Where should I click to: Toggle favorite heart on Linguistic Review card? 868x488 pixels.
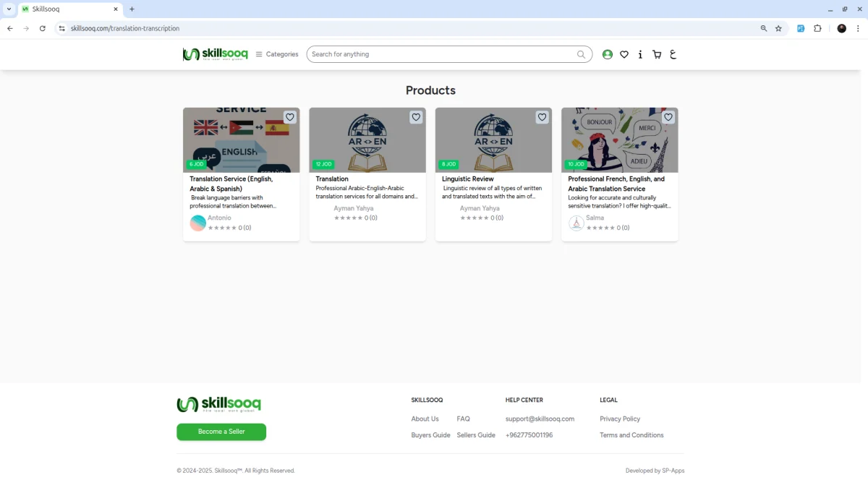pos(542,117)
